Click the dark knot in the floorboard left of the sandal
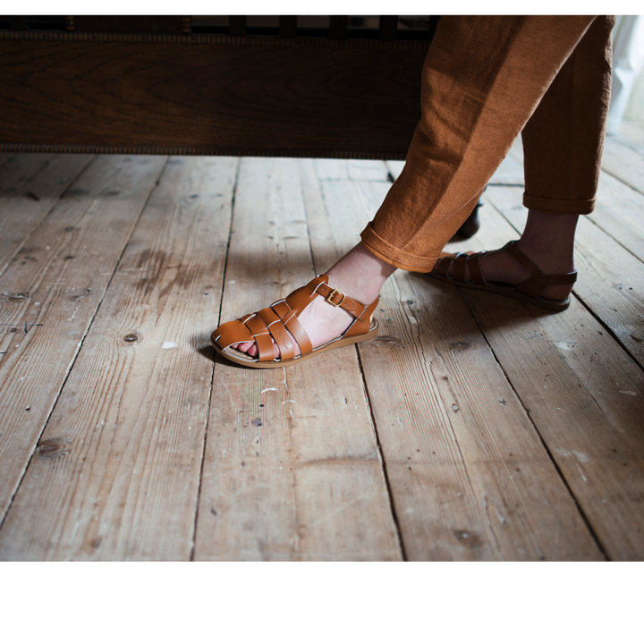The height and width of the screenshot is (644, 644). coord(131,338)
